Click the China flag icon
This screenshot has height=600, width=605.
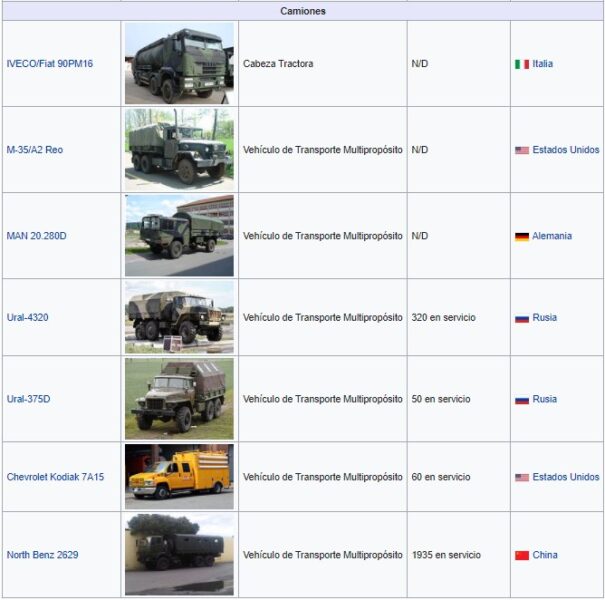(522, 556)
